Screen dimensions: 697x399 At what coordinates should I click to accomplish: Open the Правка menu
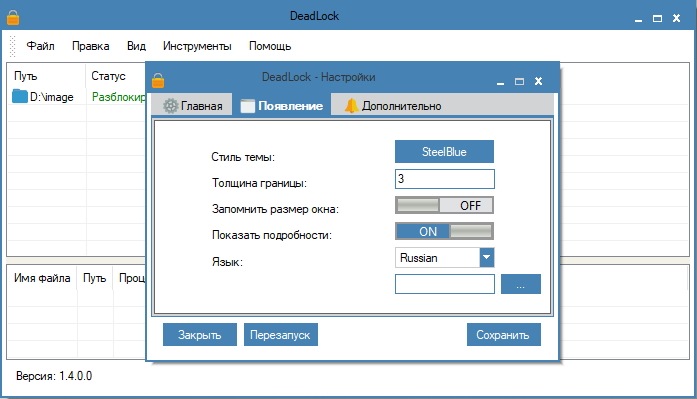pos(91,46)
